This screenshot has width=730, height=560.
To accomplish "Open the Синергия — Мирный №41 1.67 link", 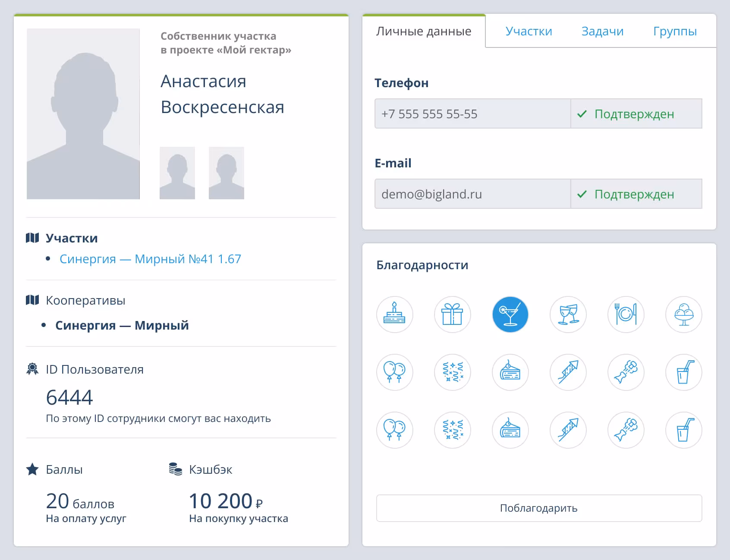I will tap(150, 259).
